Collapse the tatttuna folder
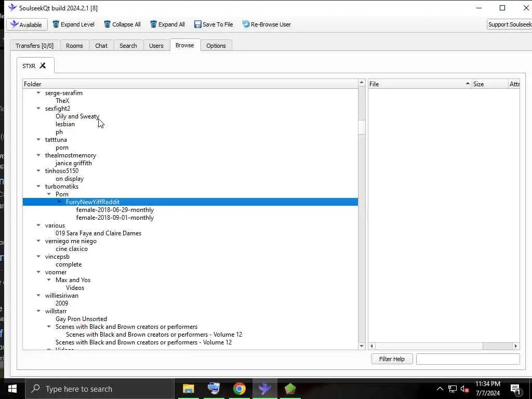Image resolution: width=532 pixels, height=399 pixels. (x=38, y=139)
